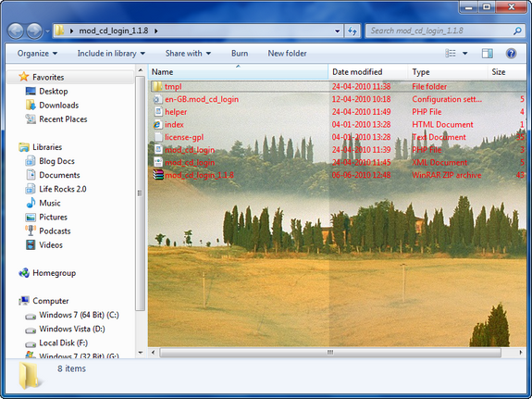Expand address bar previous locations dropdown
This screenshot has height=399, width=532.
pyautogui.click(x=338, y=31)
